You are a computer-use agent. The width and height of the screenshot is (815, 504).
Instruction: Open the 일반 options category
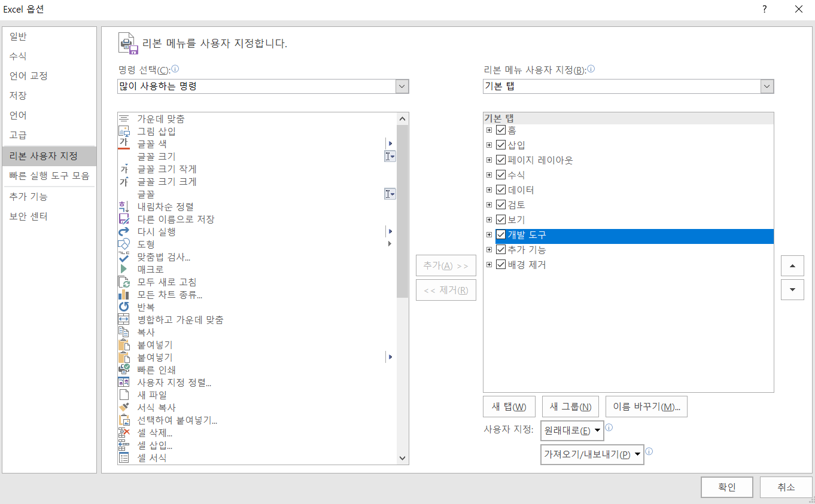click(49, 36)
